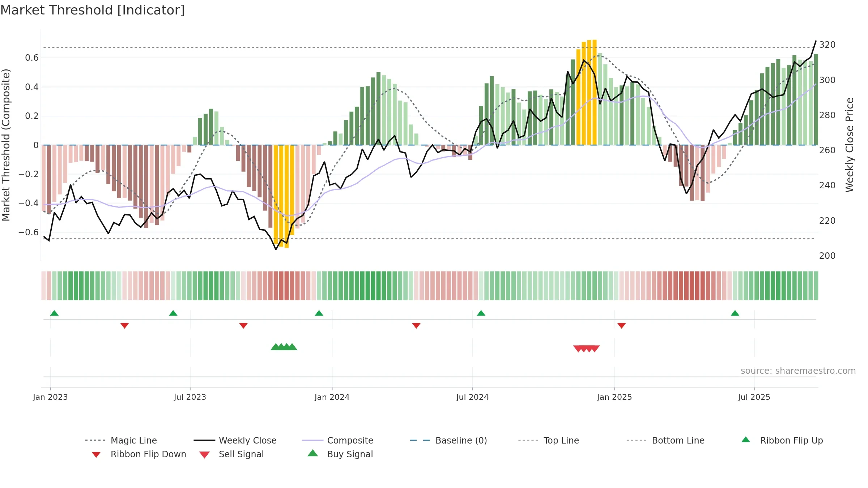This screenshot has height=488, width=868.
Task: Toggle Sell Signal legend entry
Action: click(x=231, y=454)
